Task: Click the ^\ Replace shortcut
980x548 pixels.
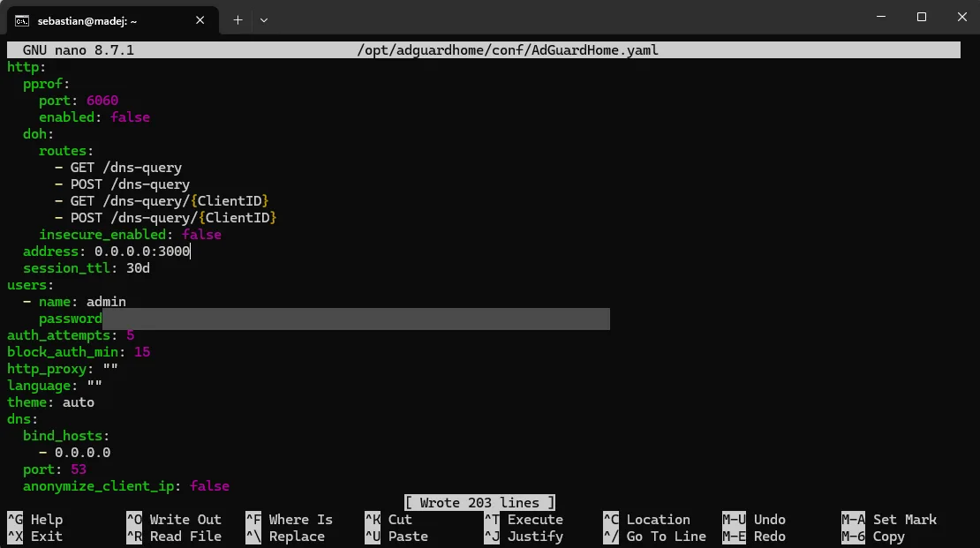Action: click(285, 537)
